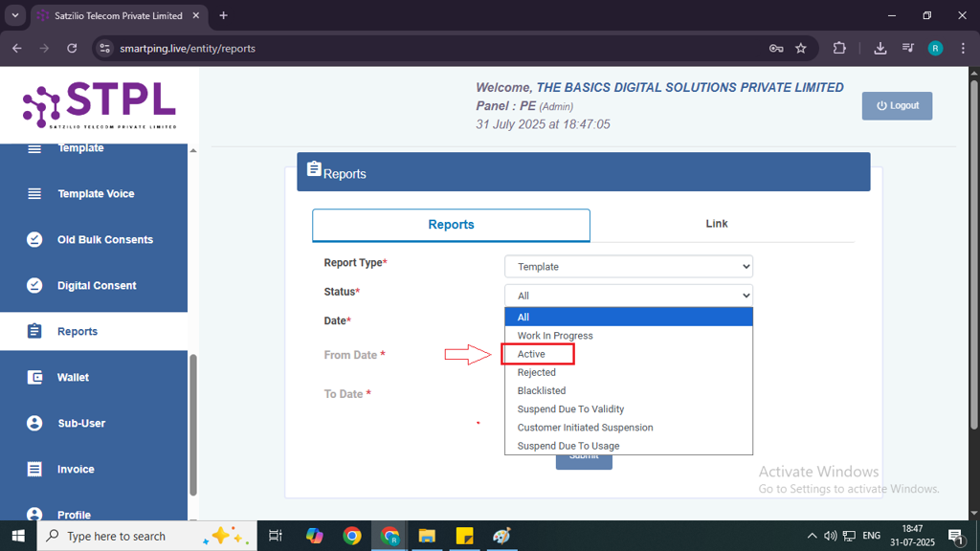Open the browser downloads icon
The width and height of the screenshot is (980, 551).
click(x=880, y=48)
